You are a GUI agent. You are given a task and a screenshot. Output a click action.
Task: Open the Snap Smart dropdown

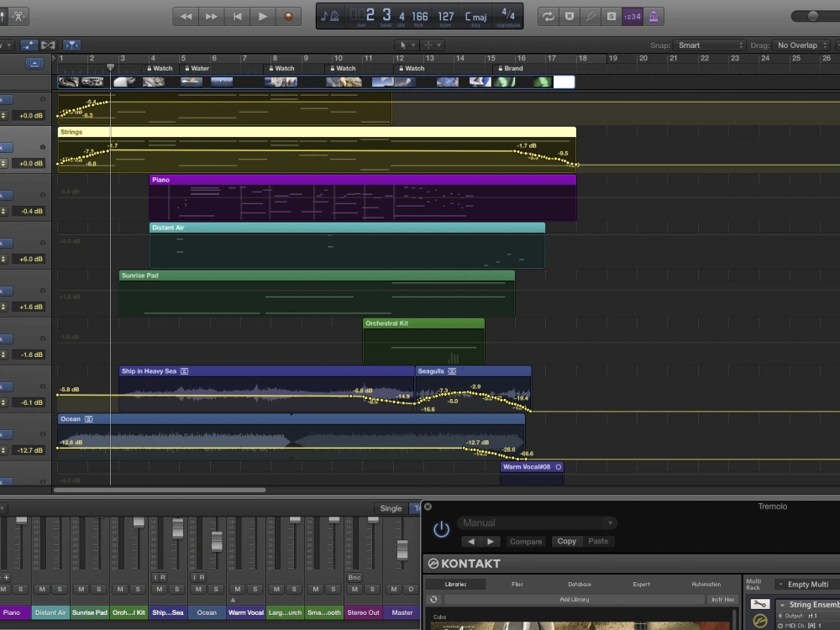pyautogui.click(x=709, y=45)
